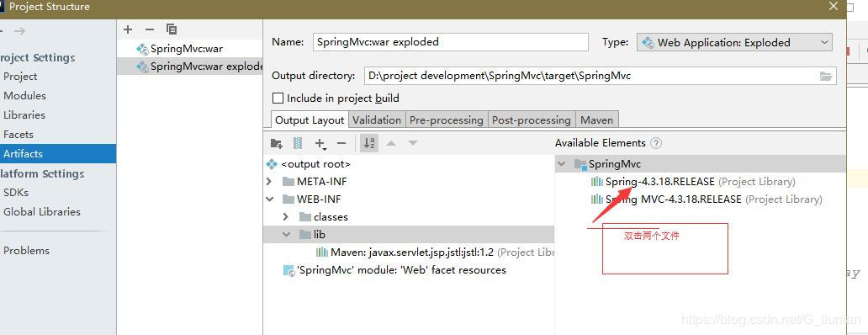Image resolution: width=868 pixels, height=335 pixels.
Task: Copy the selected artifact icon
Action: (172, 29)
